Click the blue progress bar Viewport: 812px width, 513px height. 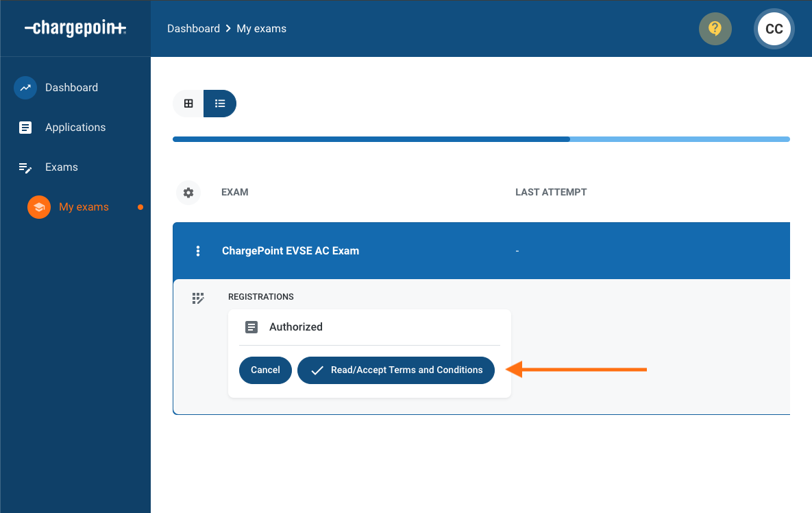[481, 139]
